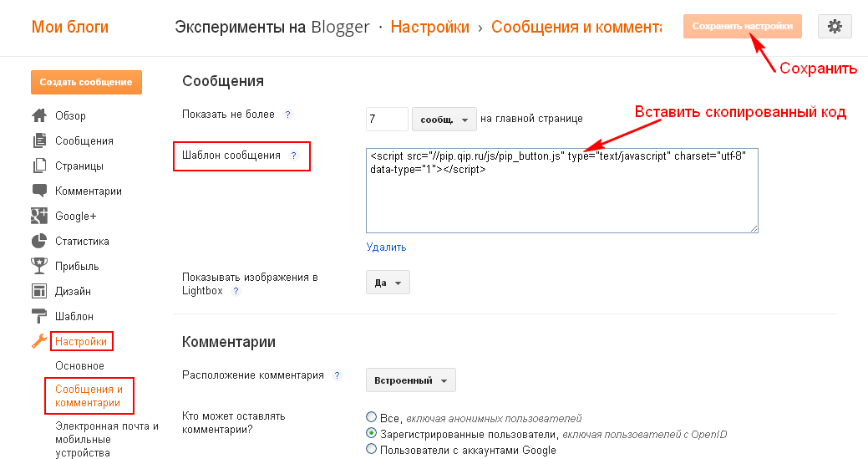Click the 'Создать сообщение' button
Screen dimensions: 868x459
pos(86,82)
